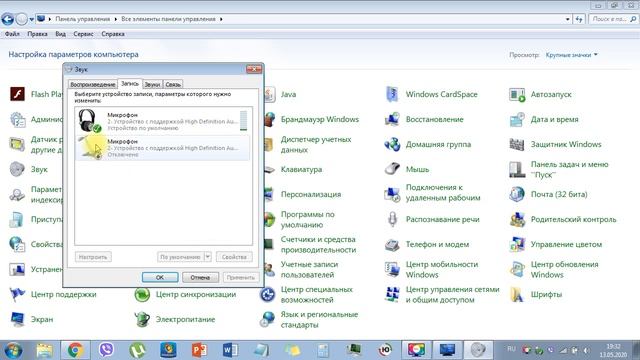
Task: Open the Шрифты icon
Action: click(517, 294)
